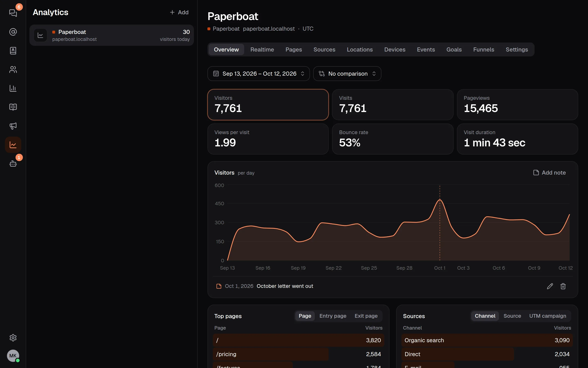Viewport: 588px width, 368px height.
Task: Click the chart icon in Paperboat list item
Action: pos(40,35)
